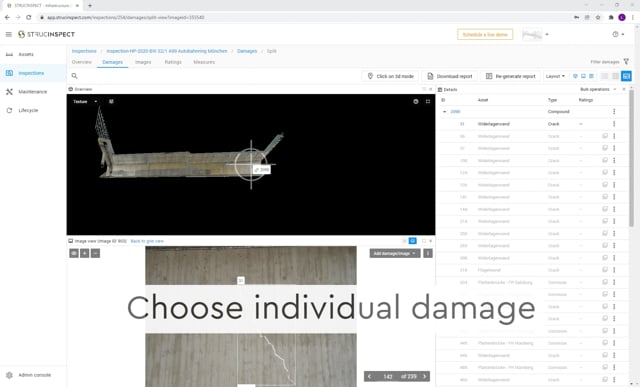This screenshot has height=387, width=640.
Task: Enter fullscreen in the 3D overview
Action: [x=428, y=102]
